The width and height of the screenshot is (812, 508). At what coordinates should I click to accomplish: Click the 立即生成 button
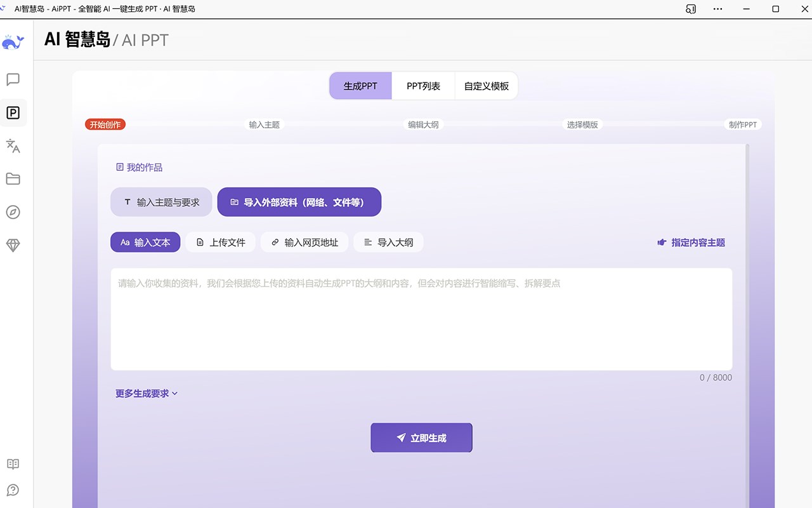421,438
